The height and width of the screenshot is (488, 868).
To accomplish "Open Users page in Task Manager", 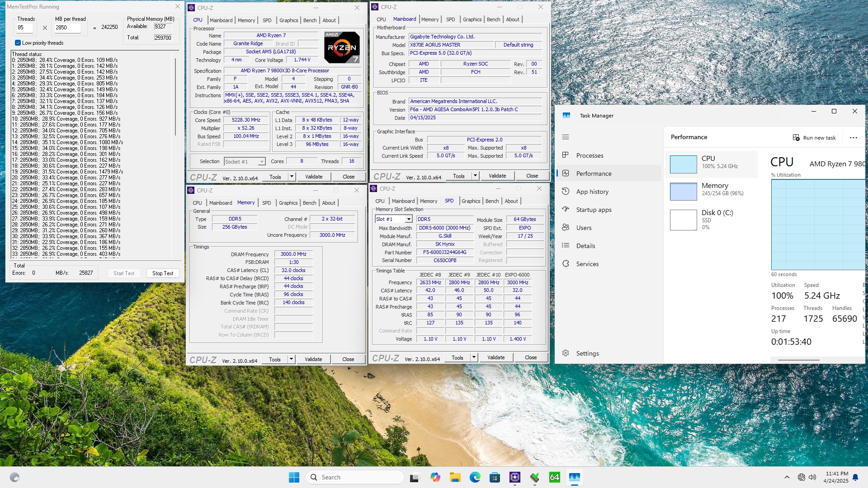I will [x=609, y=228].
